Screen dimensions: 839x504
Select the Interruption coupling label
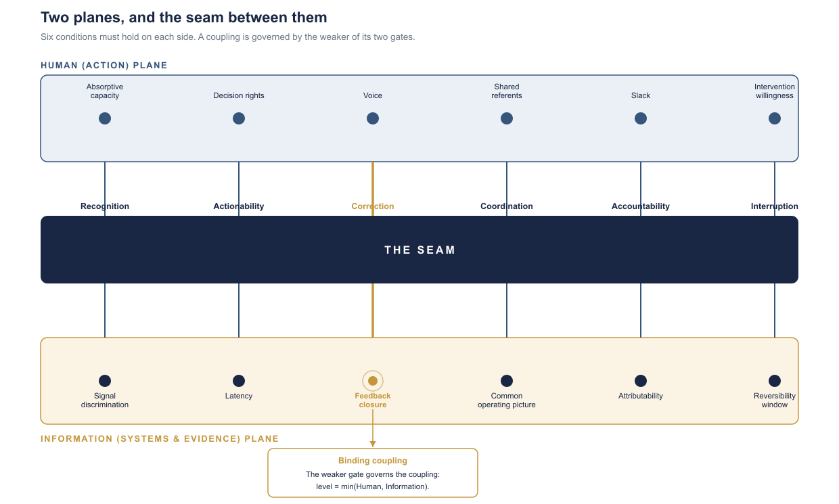tap(775, 206)
